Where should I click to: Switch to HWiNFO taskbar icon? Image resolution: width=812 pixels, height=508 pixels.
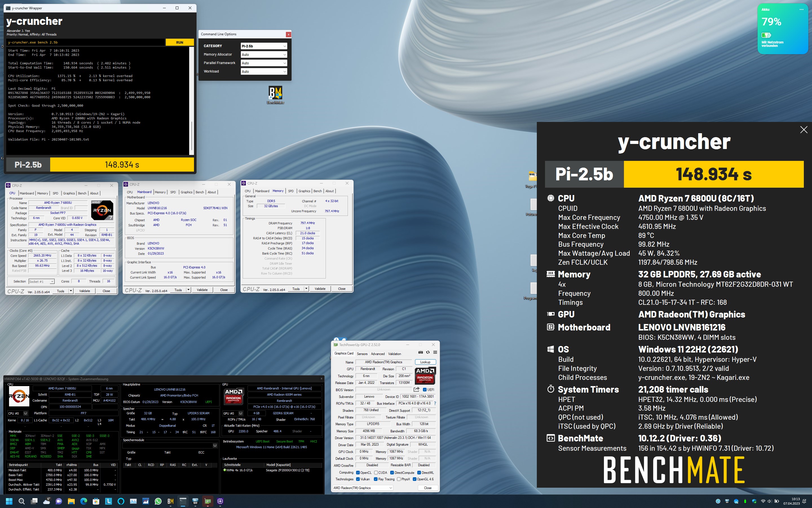click(x=195, y=501)
